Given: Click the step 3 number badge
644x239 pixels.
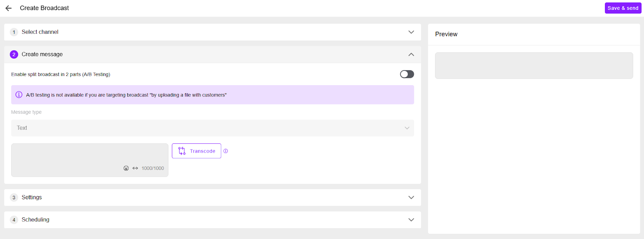Looking at the screenshot, I should tap(14, 198).
